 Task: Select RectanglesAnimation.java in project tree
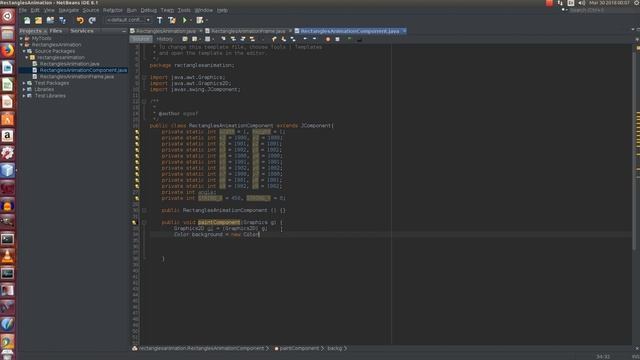69,64
